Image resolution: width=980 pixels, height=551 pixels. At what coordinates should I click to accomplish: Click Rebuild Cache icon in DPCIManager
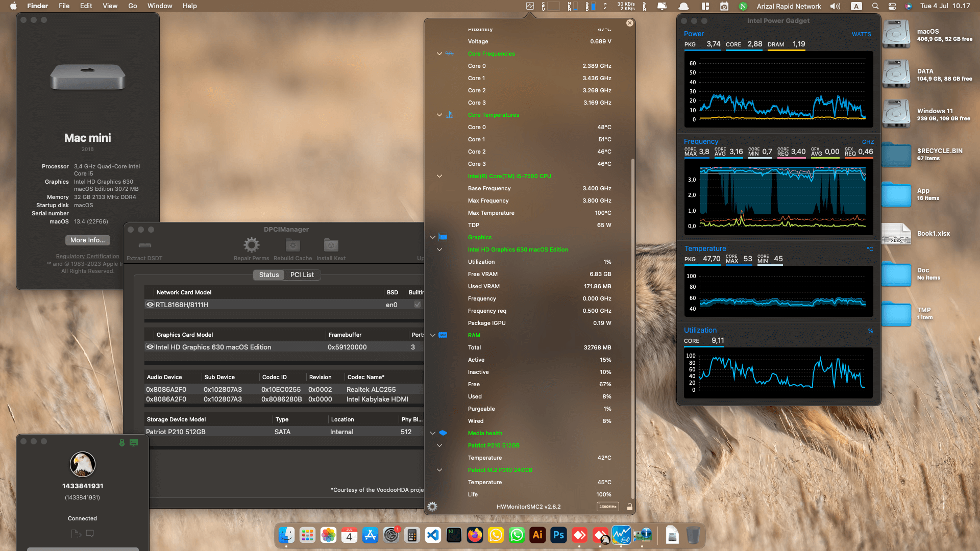292,245
